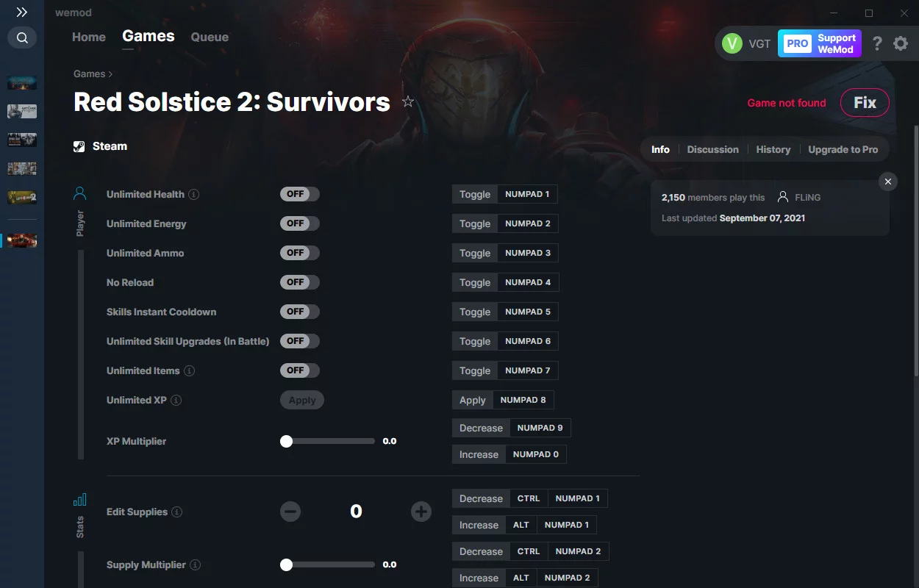Click the Supply Multiplier slider handle
Viewport: 919px width, 588px height.
point(286,564)
